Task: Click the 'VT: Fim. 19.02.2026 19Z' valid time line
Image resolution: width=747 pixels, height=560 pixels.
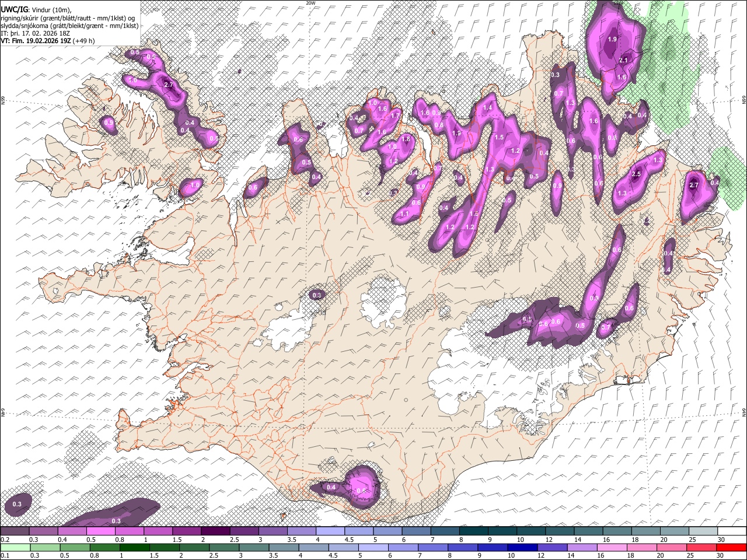Action: click(36, 41)
